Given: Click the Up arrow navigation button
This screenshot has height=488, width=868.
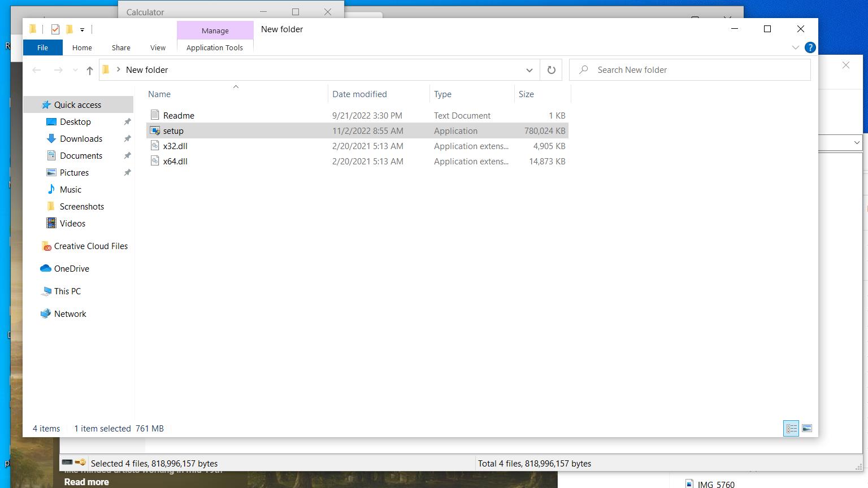Looking at the screenshot, I should point(89,70).
